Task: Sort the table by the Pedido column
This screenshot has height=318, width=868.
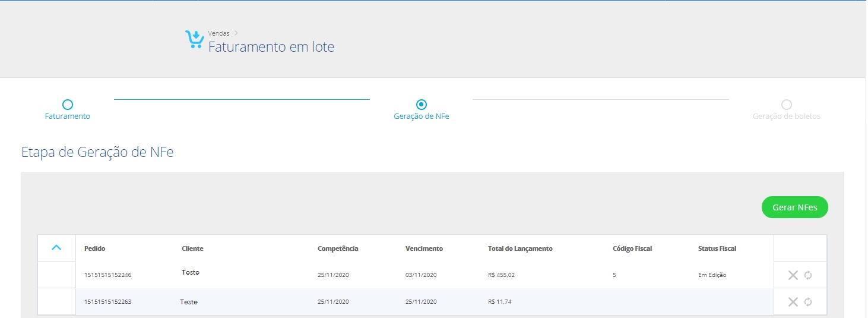Action: 94,248
